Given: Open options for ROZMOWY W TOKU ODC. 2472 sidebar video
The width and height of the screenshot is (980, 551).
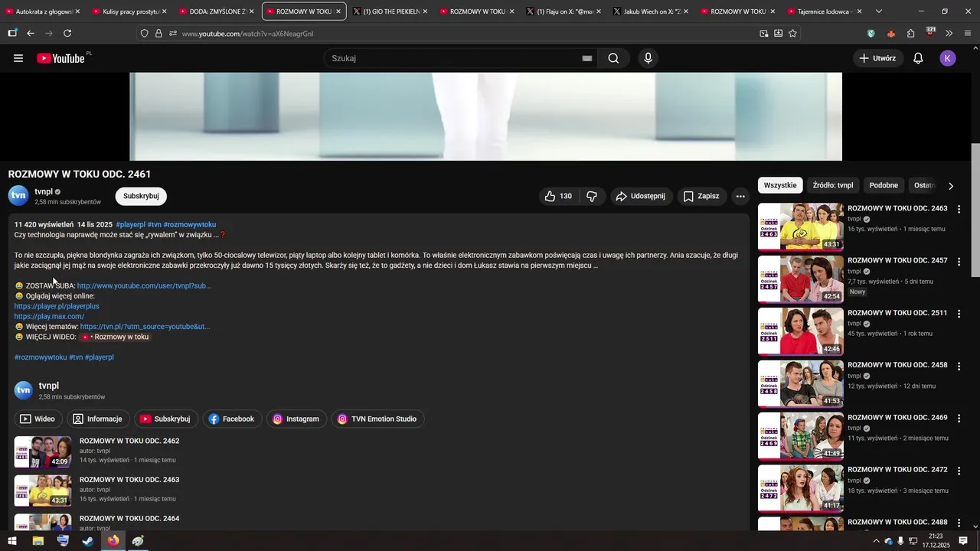Looking at the screenshot, I should 959,471.
